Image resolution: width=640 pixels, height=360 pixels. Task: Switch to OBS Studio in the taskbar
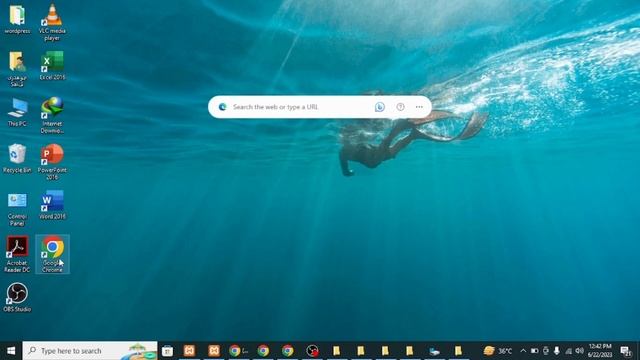coord(312,351)
